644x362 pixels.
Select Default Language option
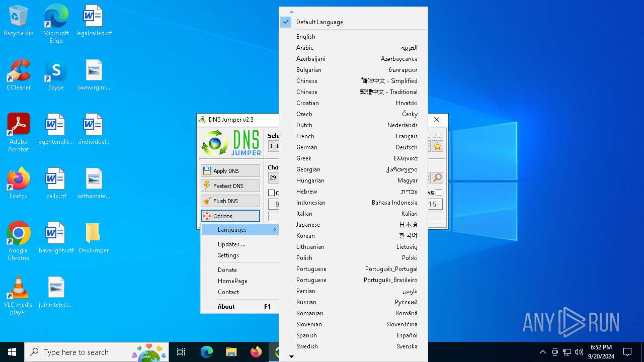tap(353, 22)
